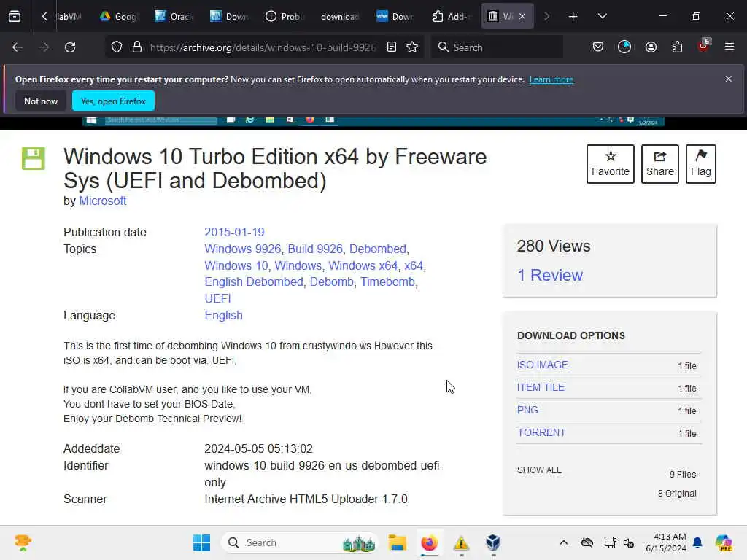The image size is (747, 560).
Task: Open the 8 Original files link
Action: click(677, 494)
